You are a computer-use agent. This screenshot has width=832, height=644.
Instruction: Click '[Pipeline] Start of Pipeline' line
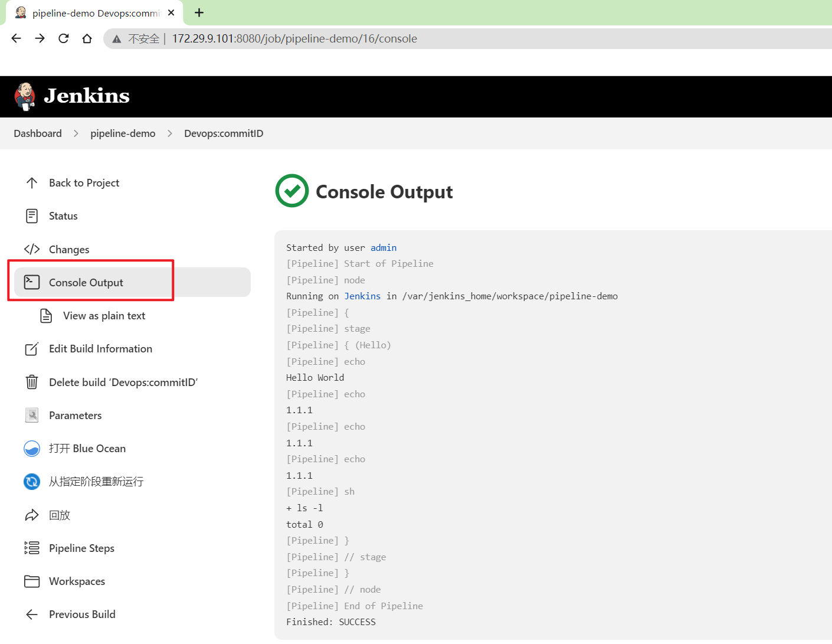tap(360, 264)
